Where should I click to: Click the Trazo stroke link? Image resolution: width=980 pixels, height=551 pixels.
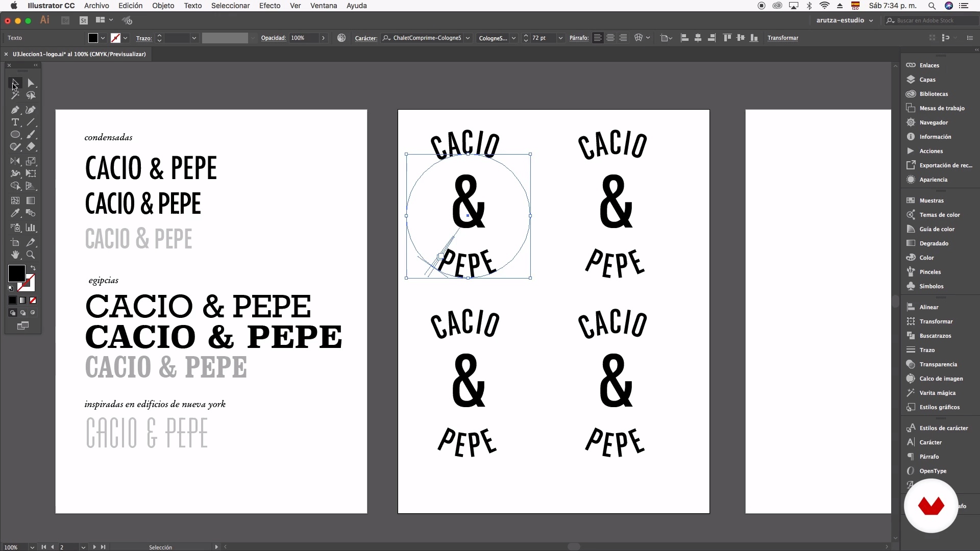144,38
